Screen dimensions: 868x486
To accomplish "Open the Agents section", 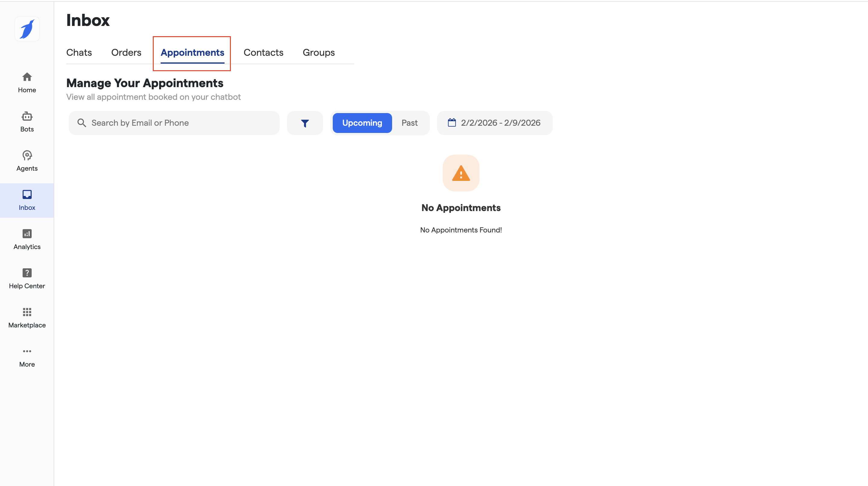I will pos(27,161).
